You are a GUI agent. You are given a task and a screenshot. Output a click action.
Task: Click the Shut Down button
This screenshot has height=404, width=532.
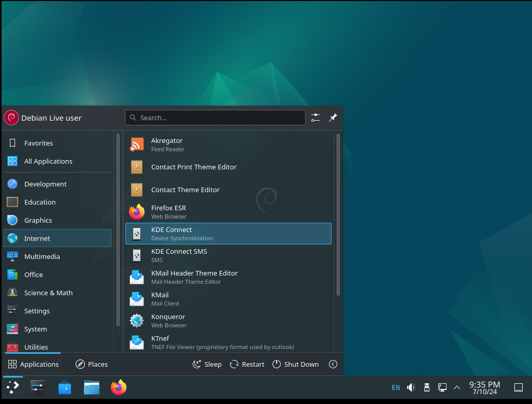click(295, 364)
